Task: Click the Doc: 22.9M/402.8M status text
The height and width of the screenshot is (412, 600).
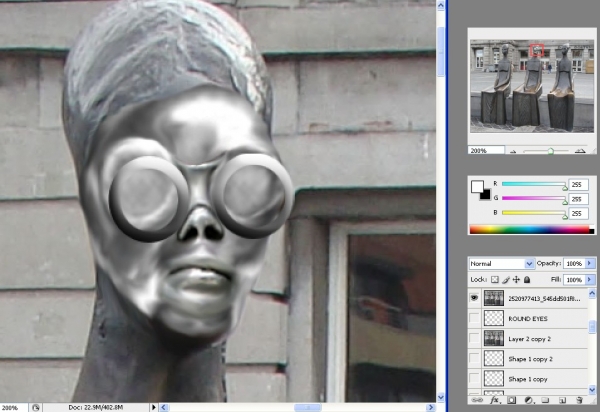Action: point(96,407)
